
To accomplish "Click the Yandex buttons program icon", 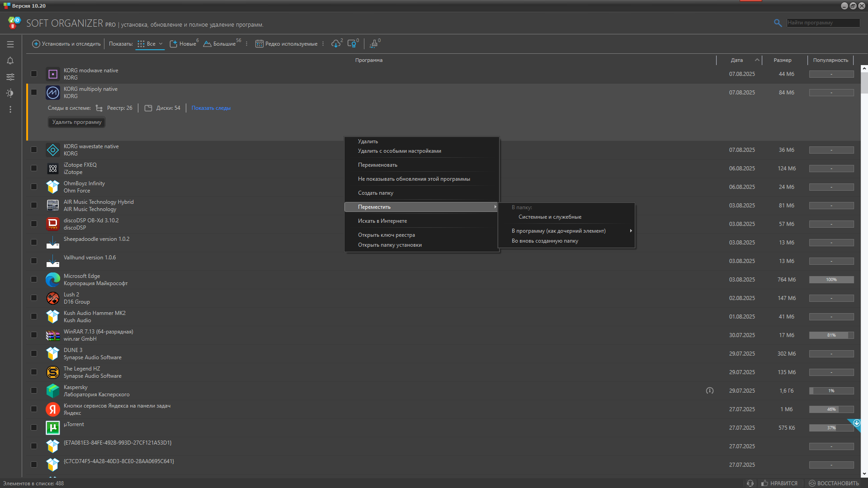I will (x=53, y=409).
